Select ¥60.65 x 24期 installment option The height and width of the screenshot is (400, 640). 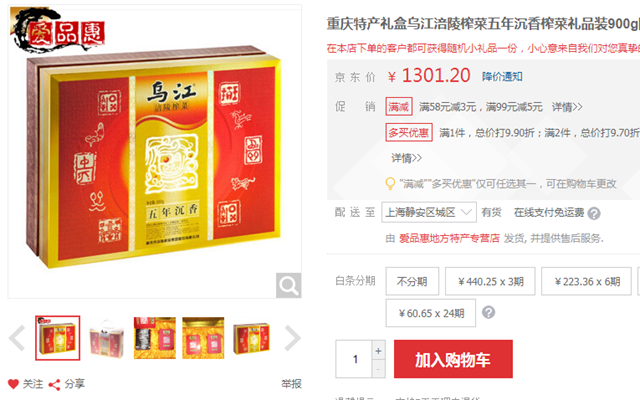pos(431,313)
